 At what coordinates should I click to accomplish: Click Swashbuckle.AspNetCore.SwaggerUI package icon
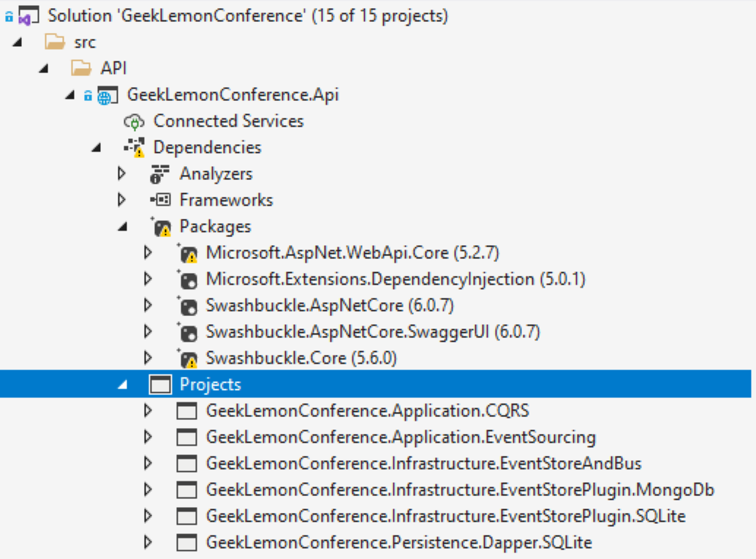(187, 332)
